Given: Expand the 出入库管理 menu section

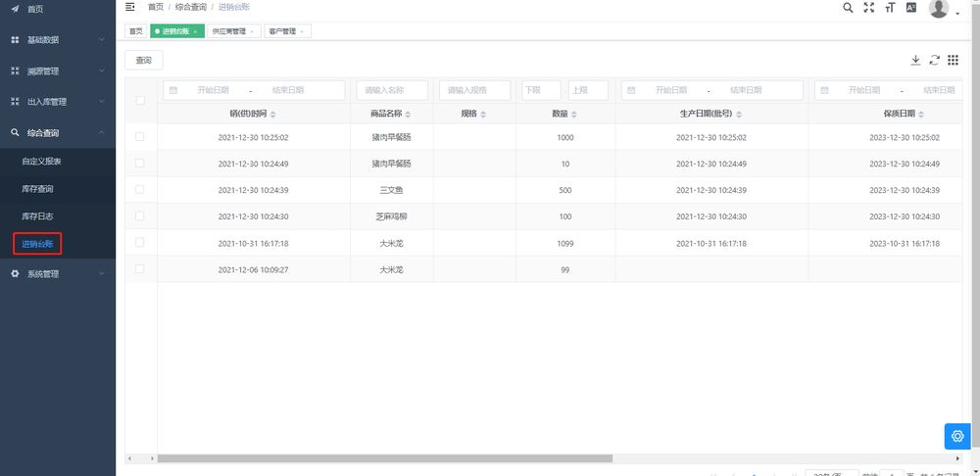Looking at the screenshot, I should (58, 102).
